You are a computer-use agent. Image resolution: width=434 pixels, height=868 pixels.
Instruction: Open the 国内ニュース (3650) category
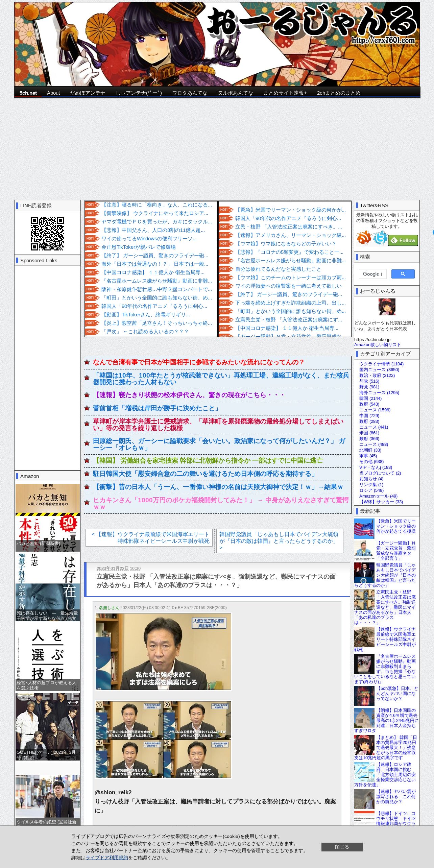point(379,370)
